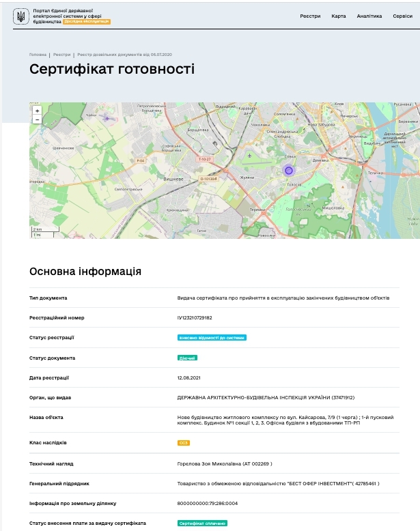Open the Реєстри menu
This screenshot has height=531, width=420.
[310, 16]
